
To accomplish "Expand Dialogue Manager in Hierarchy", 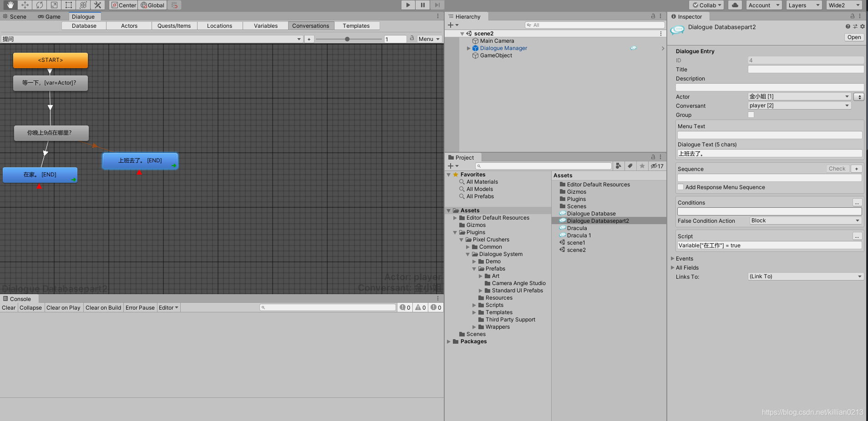I will (469, 48).
